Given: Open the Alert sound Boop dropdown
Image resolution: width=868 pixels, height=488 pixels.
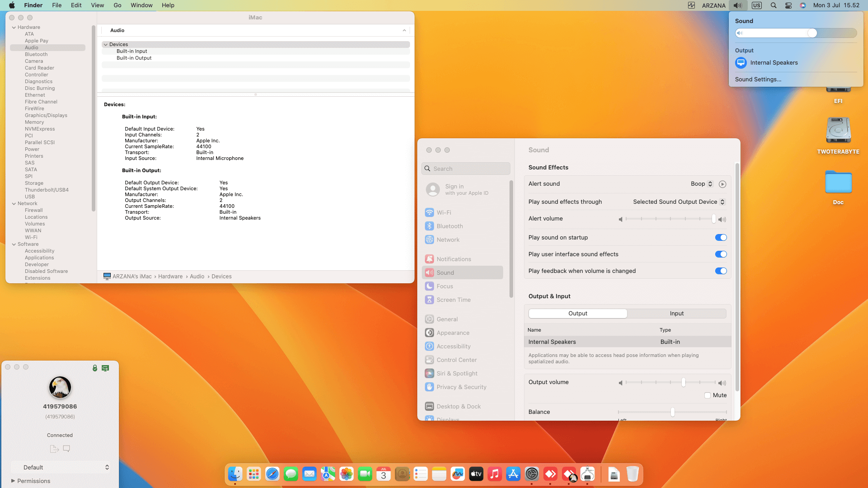Looking at the screenshot, I should tap(702, 184).
